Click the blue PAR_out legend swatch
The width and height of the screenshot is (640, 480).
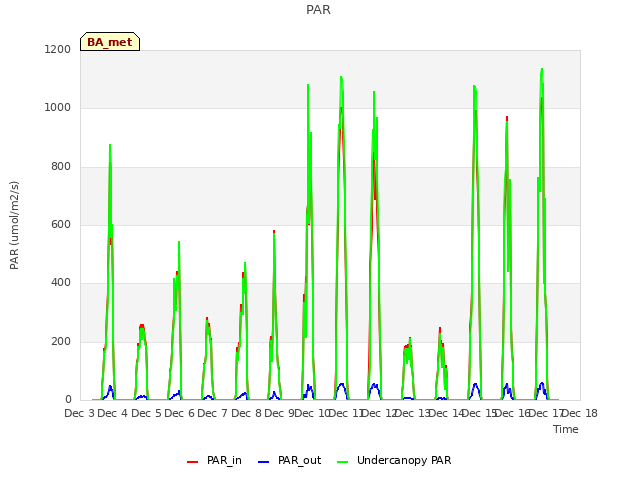[263, 462]
